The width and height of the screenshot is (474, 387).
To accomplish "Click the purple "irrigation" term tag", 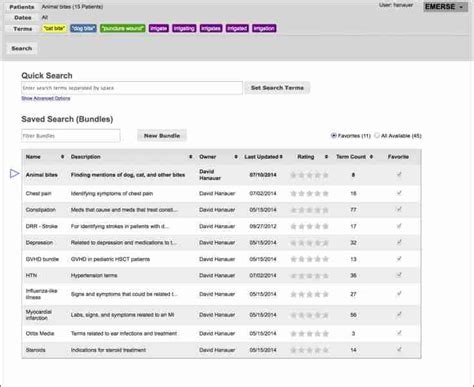I will point(264,28).
